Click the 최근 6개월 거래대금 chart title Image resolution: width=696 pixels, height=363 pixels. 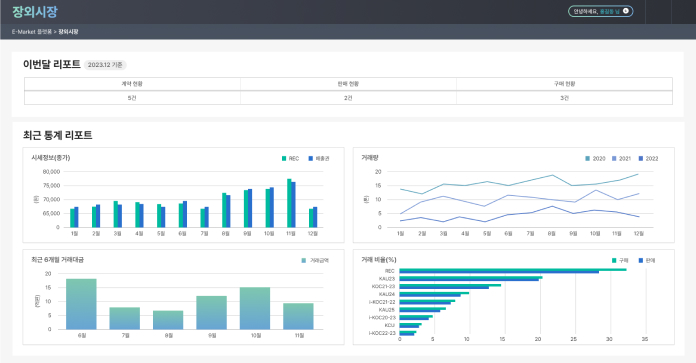pos(58,260)
